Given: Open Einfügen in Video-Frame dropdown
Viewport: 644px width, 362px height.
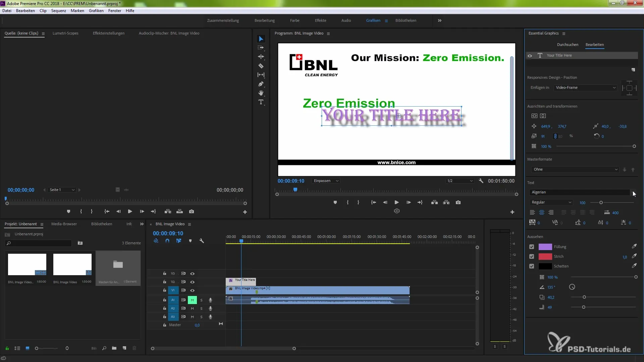Looking at the screenshot, I should 586,87.
